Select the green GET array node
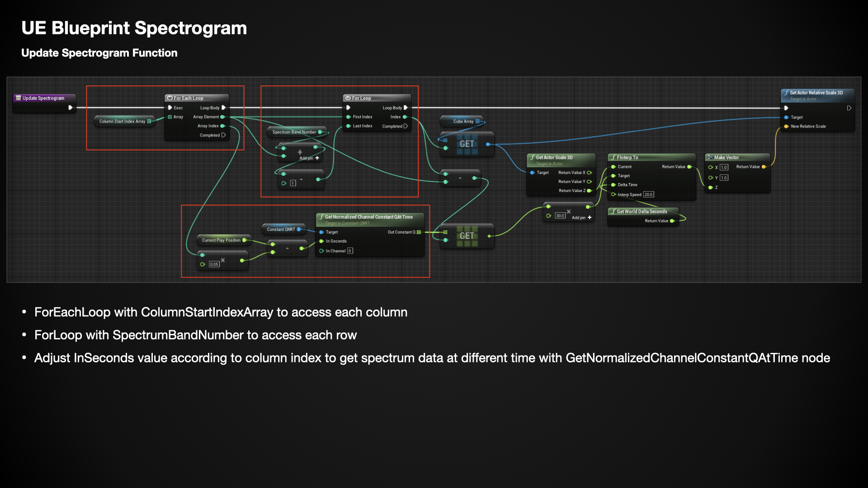The width and height of the screenshot is (868, 488). (467, 236)
